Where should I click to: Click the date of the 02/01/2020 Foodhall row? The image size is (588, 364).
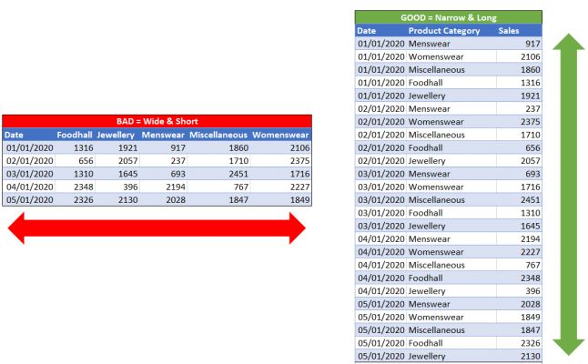[381, 147]
